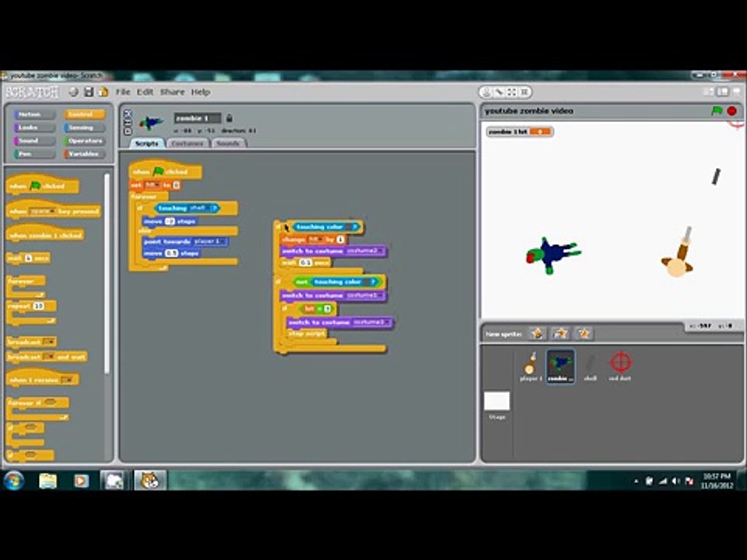This screenshot has width=747, height=560.
Task: Click the sprite name field zombie 1
Action: click(x=197, y=118)
